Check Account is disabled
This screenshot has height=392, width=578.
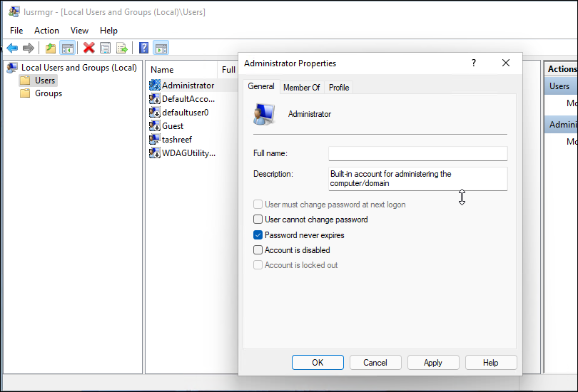[x=258, y=250]
